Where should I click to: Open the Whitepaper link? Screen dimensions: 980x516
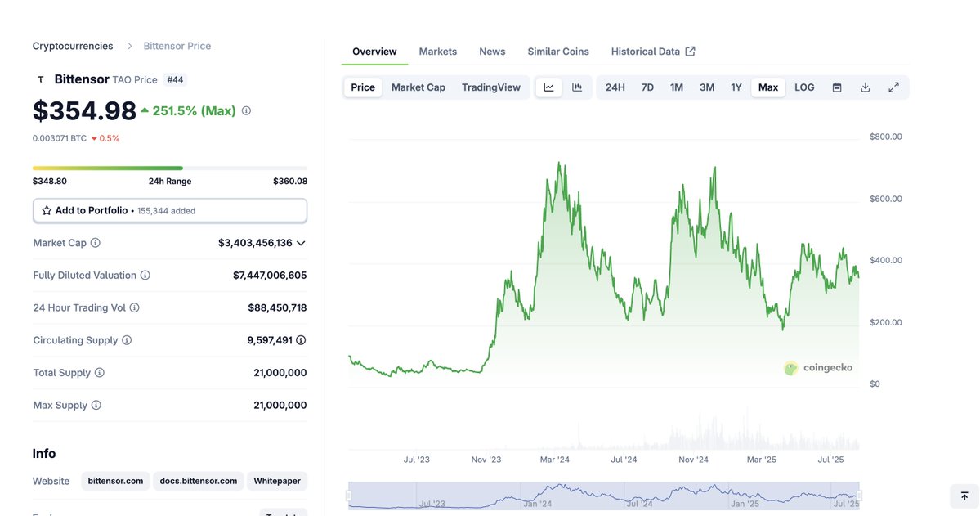(277, 481)
